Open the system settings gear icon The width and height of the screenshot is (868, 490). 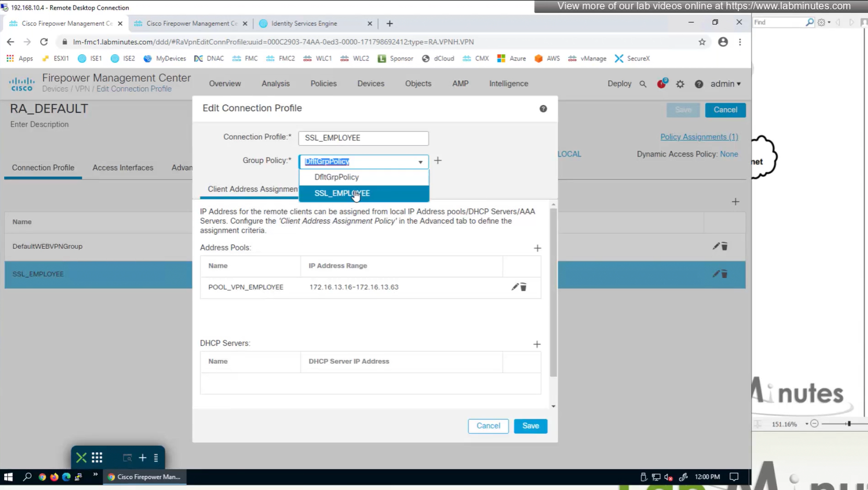[680, 84]
